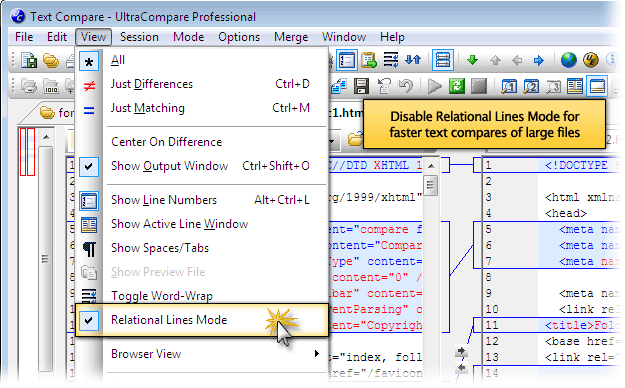Click Toggle Word-Wrap menu entry

(202, 296)
